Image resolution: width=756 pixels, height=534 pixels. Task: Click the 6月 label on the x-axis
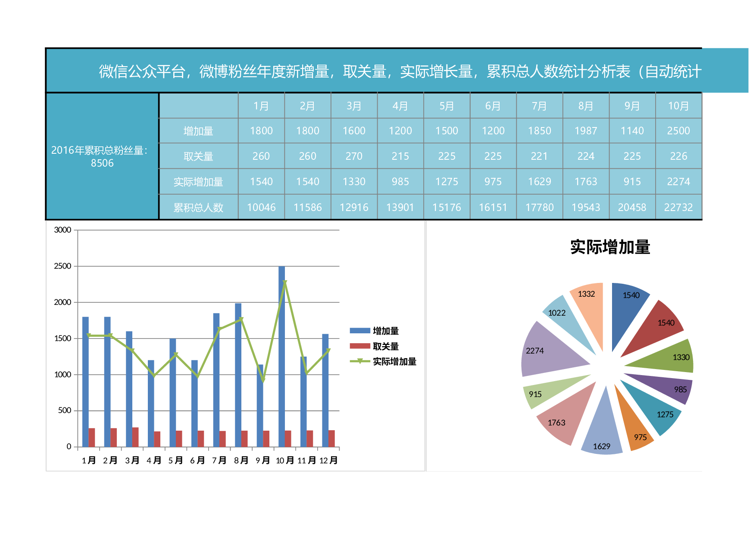coord(197,460)
